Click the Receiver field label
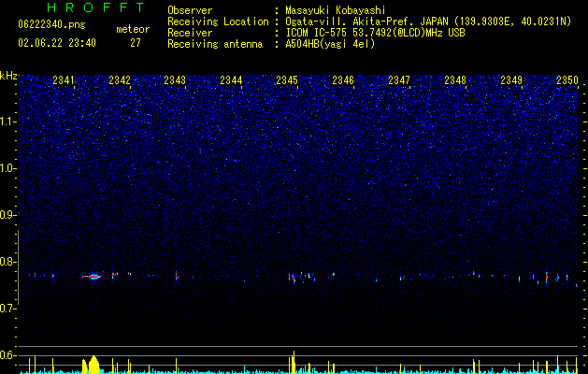The height and width of the screenshot is (374, 588). (190, 33)
